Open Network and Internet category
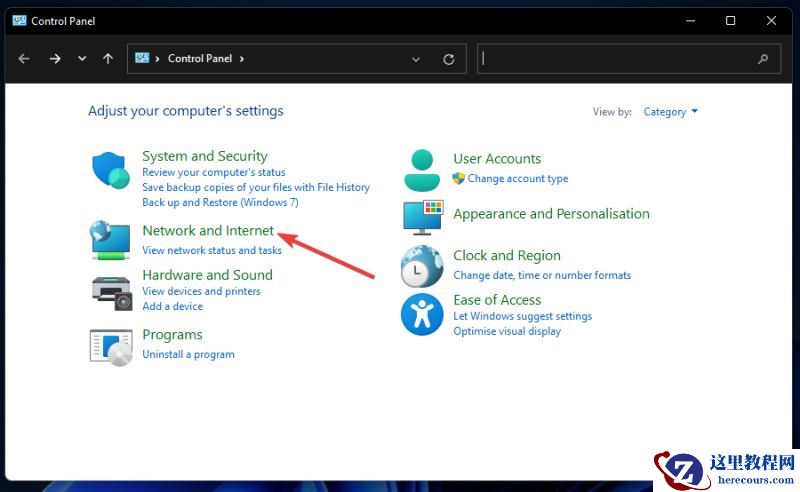Viewport: 800px width, 492px height. 208,231
